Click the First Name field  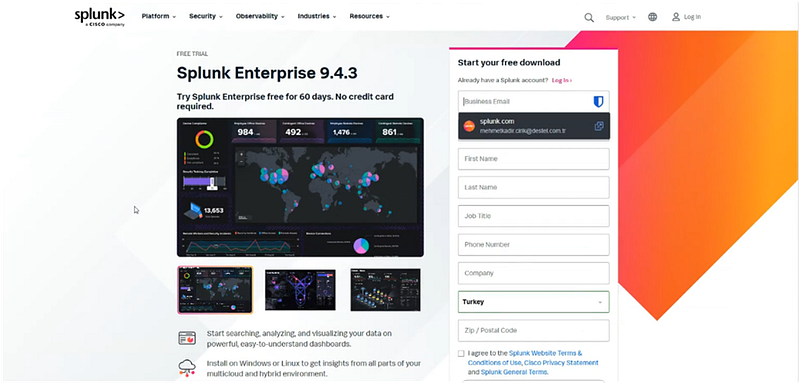pos(534,159)
